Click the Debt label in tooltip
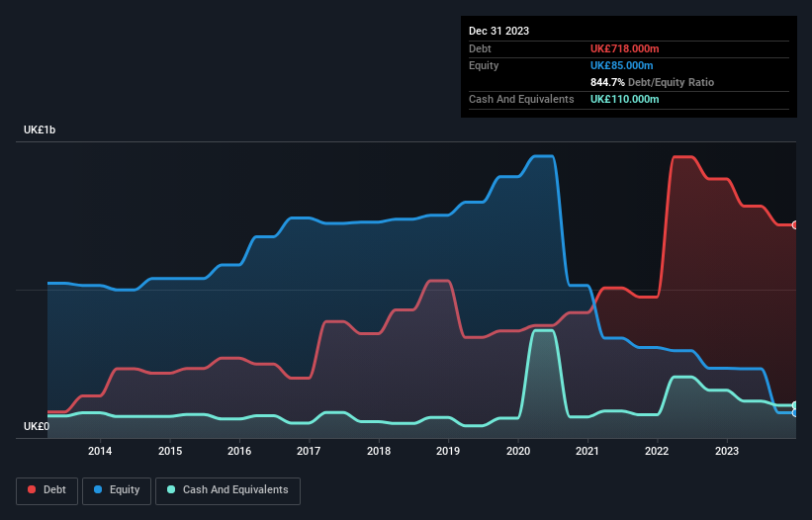The height and width of the screenshot is (520, 812). click(x=480, y=48)
